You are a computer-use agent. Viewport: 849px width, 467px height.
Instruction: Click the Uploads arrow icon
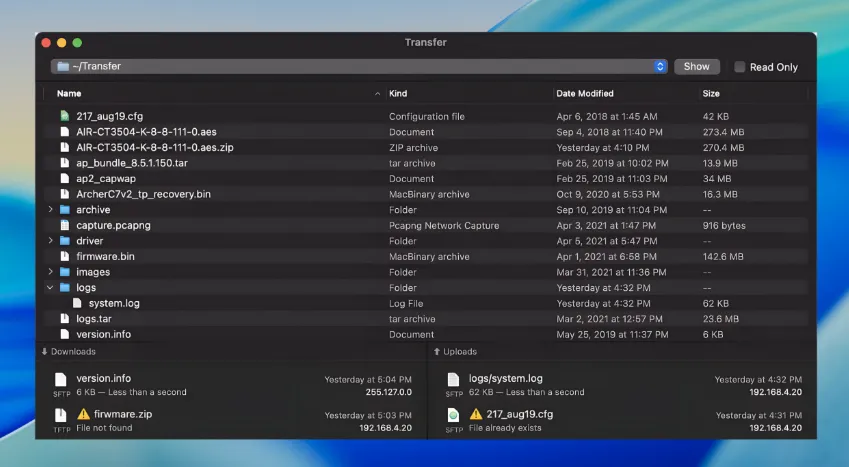point(436,352)
